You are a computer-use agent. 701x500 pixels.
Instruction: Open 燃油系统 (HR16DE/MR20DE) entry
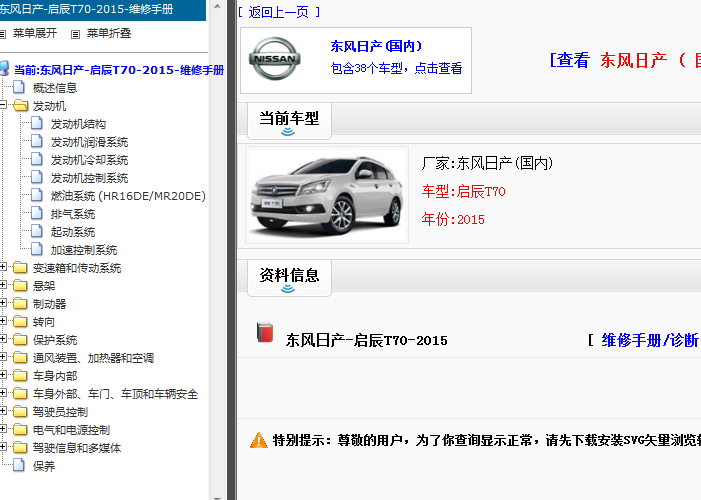pyautogui.click(x=128, y=196)
